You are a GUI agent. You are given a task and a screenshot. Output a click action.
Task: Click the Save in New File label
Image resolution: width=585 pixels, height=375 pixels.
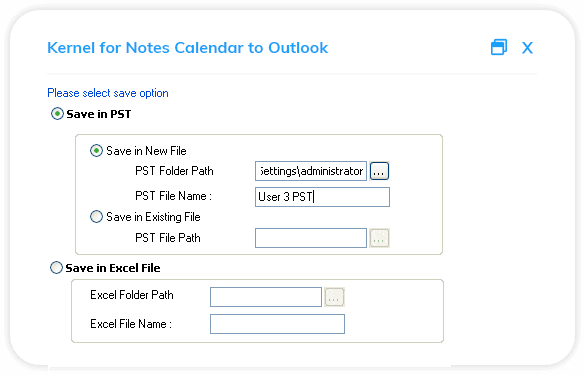[x=146, y=151]
